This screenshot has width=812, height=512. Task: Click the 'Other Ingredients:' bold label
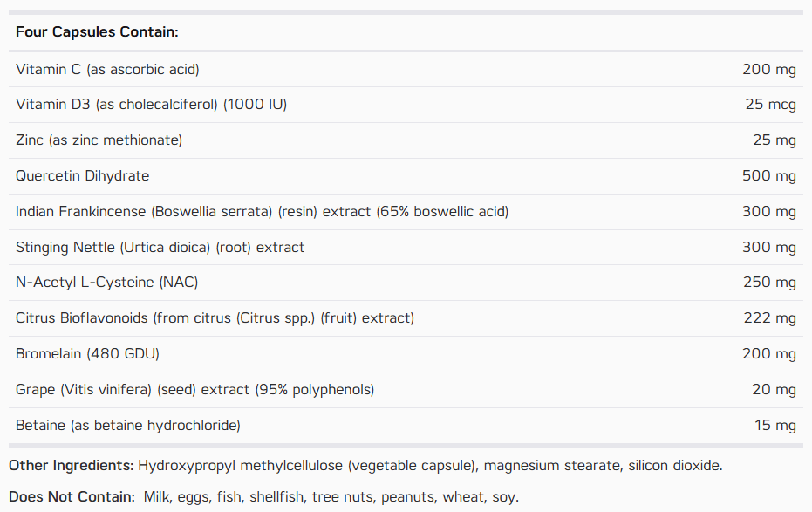(x=72, y=466)
